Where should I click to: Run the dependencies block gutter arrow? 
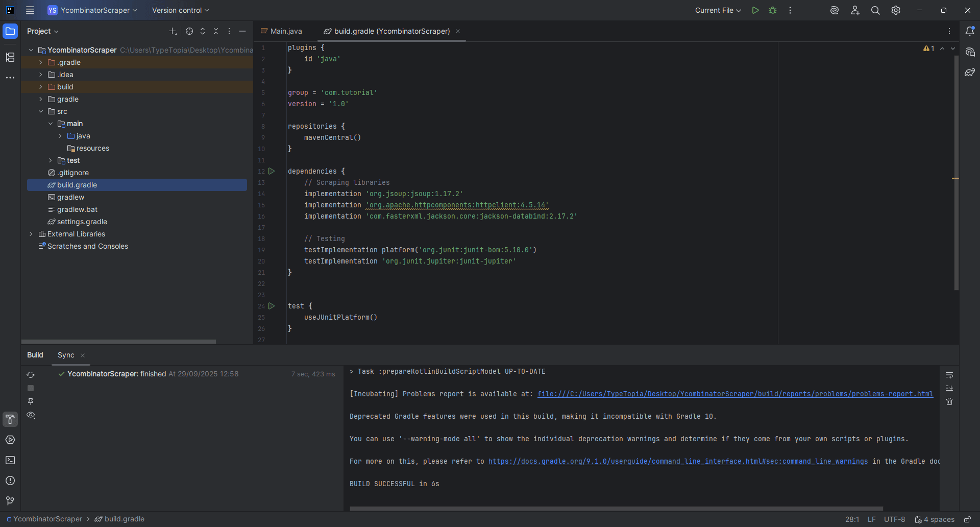point(272,171)
